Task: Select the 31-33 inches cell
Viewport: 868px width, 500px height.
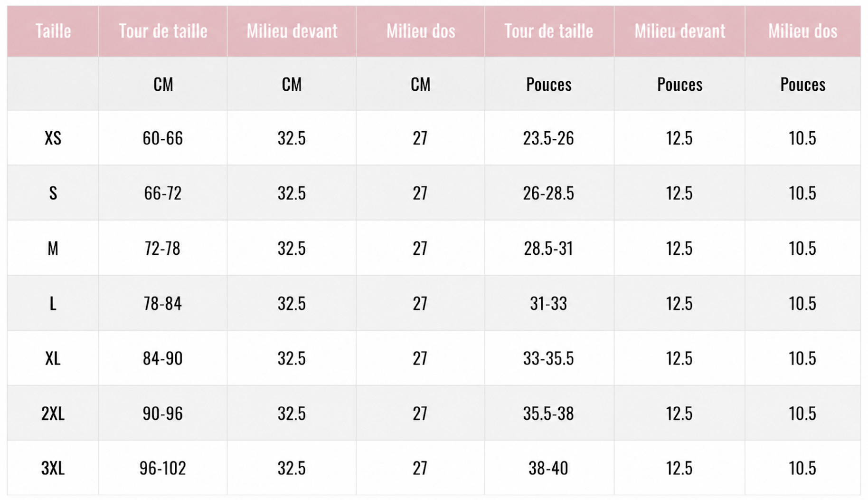Action: point(549,303)
